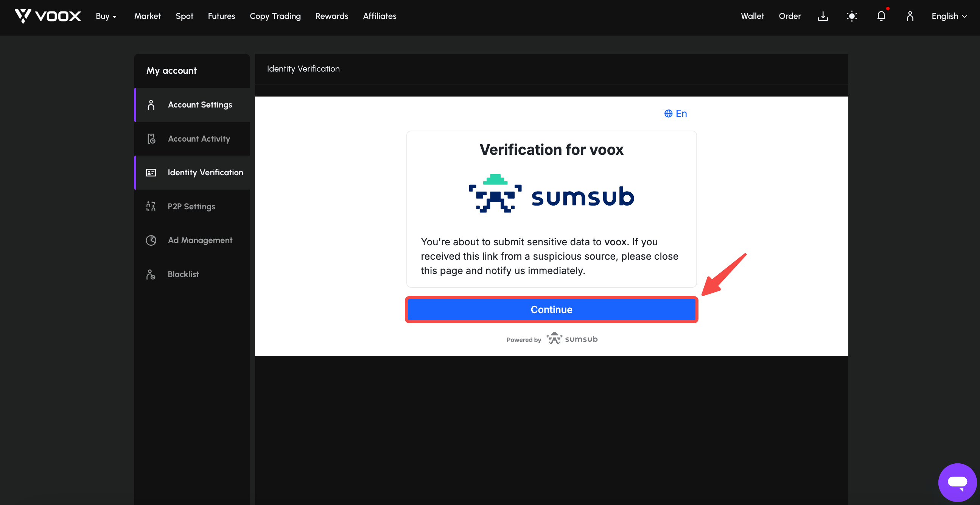Click the Ad Management chart icon
The image size is (980, 505).
(151, 240)
